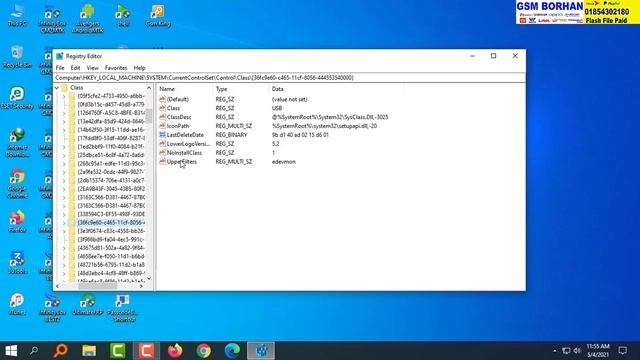This screenshot has height=360, width=640.
Task: Open Avengers AndroidMTK desktop shortcut
Action: click(x=87, y=19)
